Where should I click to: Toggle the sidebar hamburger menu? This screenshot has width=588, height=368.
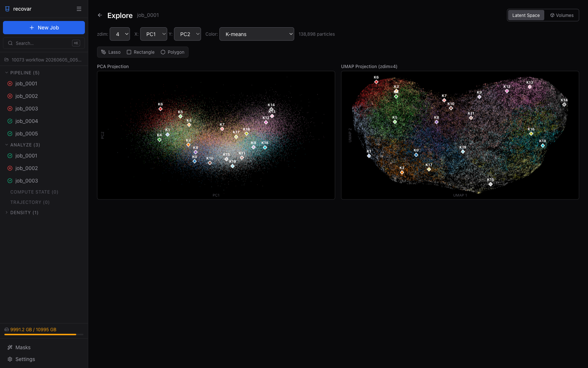pos(79,9)
